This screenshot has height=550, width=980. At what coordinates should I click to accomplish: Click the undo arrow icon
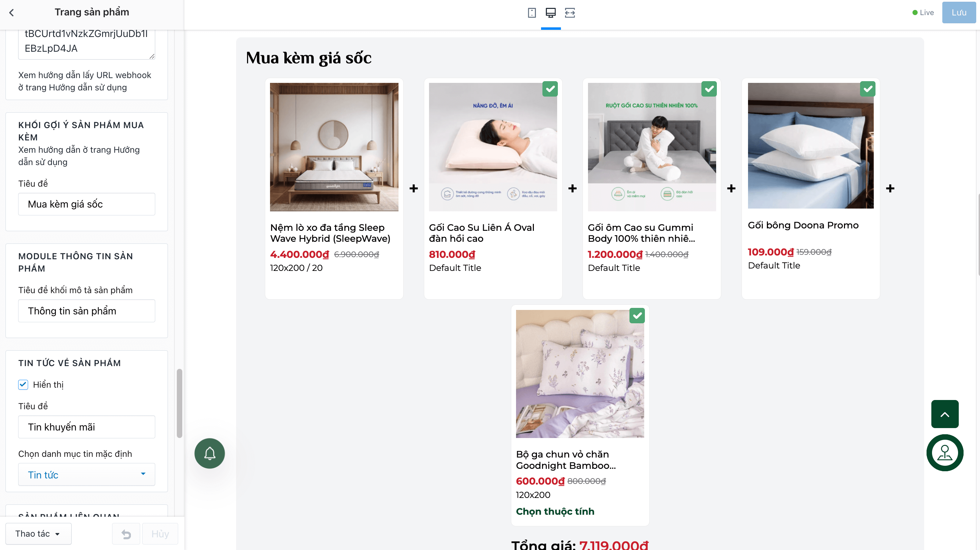tap(126, 534)
